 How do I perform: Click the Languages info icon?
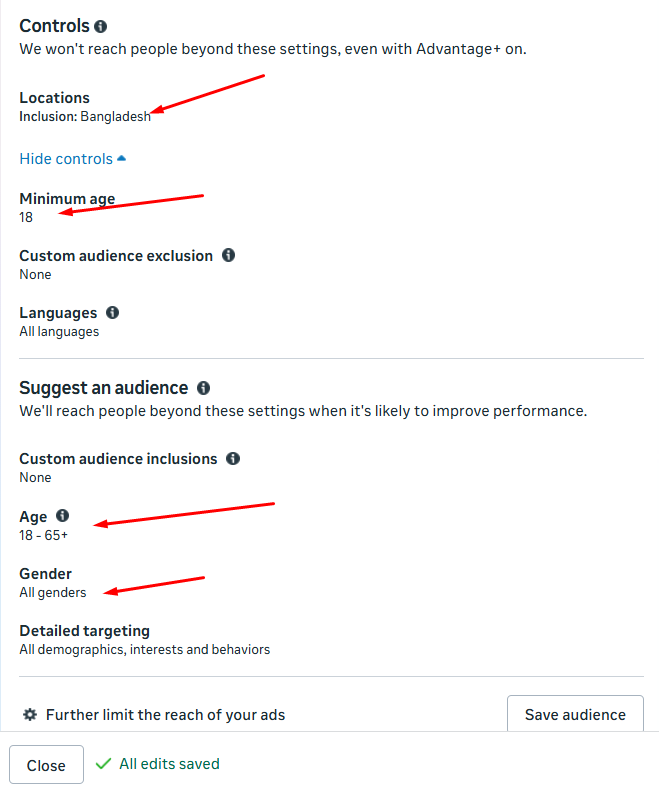(112, 312)
